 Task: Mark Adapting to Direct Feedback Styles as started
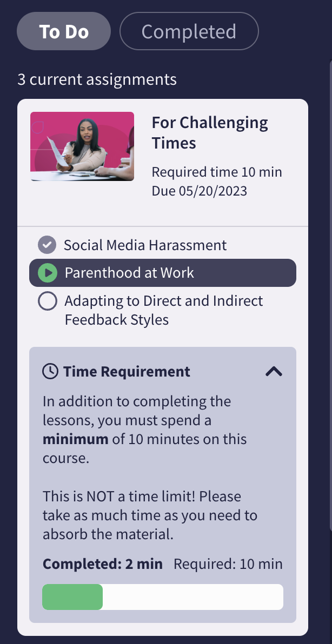tap(48, 301)
